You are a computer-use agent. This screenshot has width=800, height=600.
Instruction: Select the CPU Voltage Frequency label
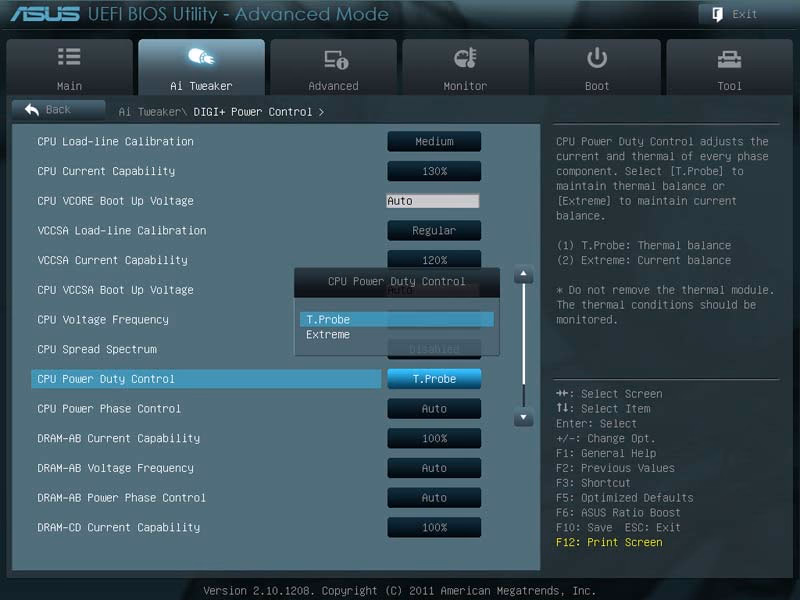(103, 319)
